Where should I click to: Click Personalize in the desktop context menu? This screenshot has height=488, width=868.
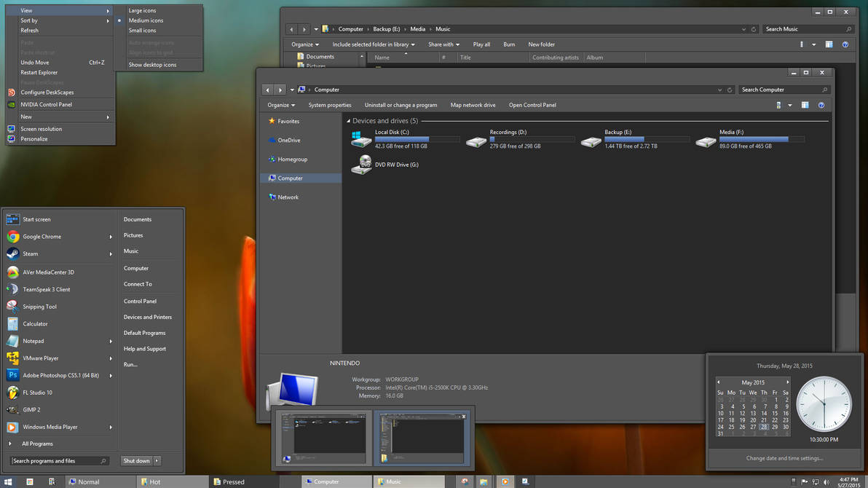(x=34, y=139)
